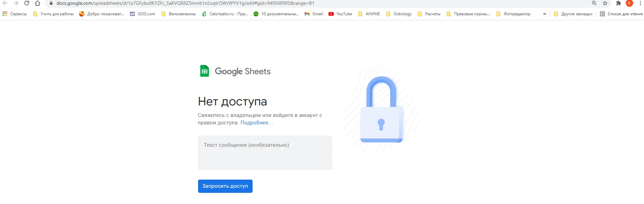Click the zoom icon in the address bar
Viewport: 644px width, 204px height.
pos(594,4)
